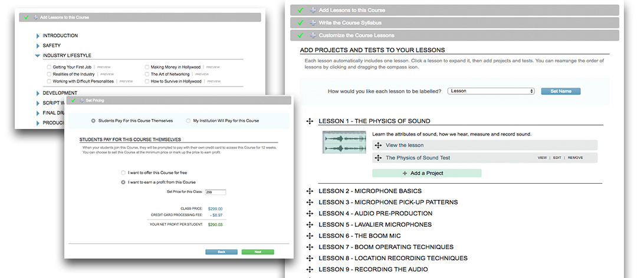Click the green Next button

(x=258, y=251)
